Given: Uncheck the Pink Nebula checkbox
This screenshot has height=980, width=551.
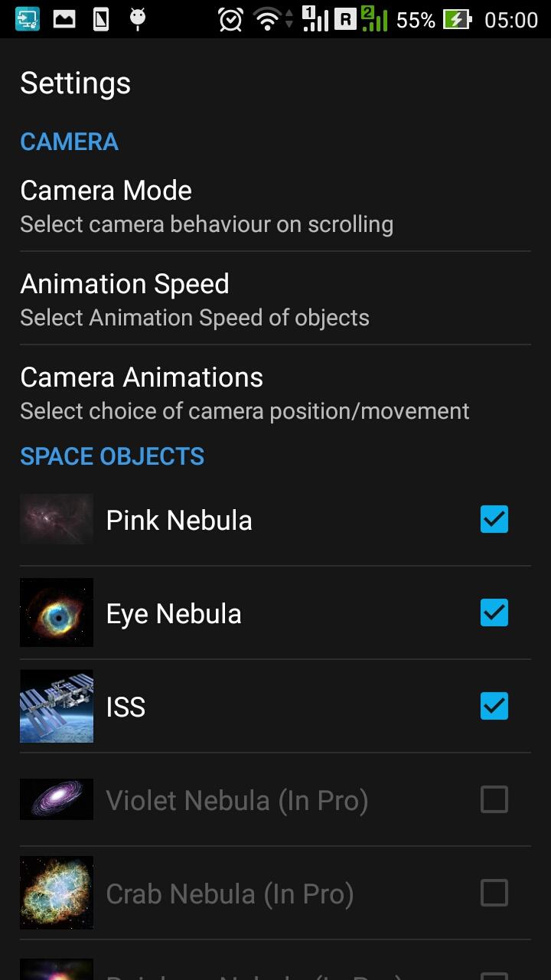Looking at the screenshot, I should point(494,519).
